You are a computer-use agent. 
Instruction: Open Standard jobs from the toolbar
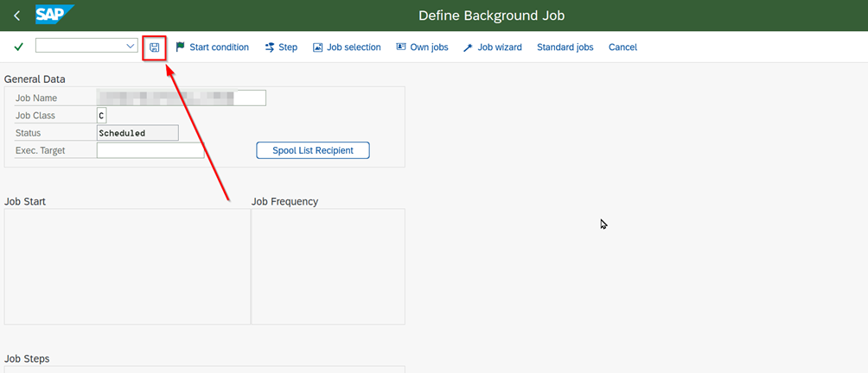[565, 47]
